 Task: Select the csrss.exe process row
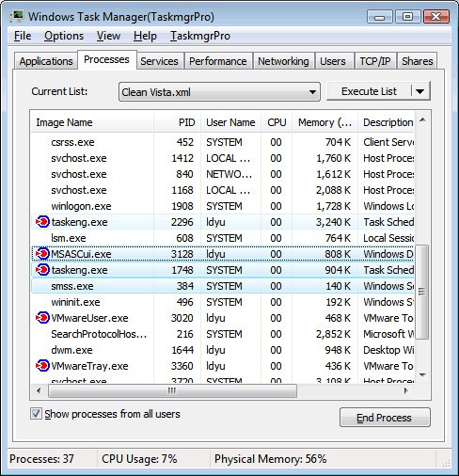tap(223, 142)
